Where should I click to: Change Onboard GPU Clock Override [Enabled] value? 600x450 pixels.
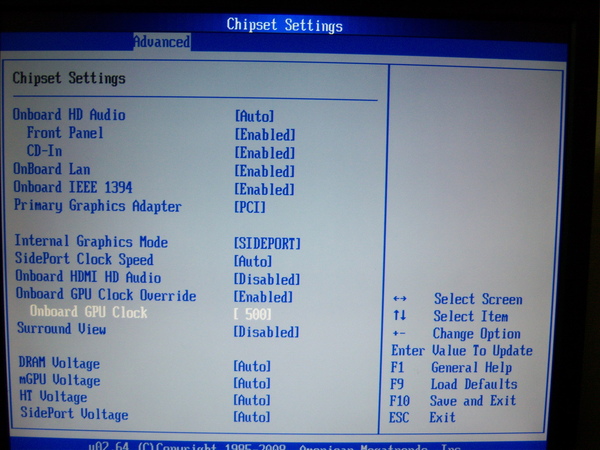coord(263,297)
